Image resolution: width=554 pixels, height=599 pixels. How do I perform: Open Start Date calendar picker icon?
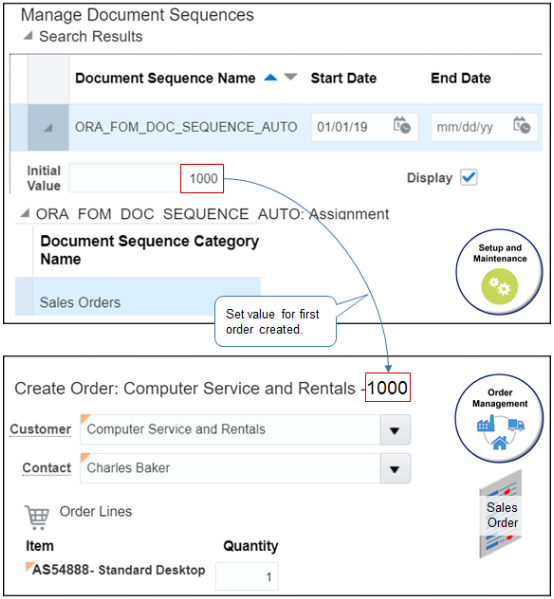[402, 126]
